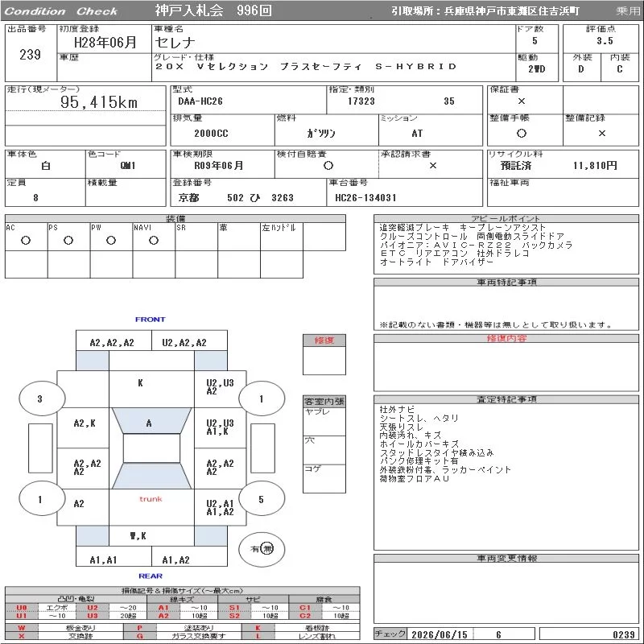Viewport: 644px width, 644px height.
Task: Select the windshield mark A
Action: [149, 423]
